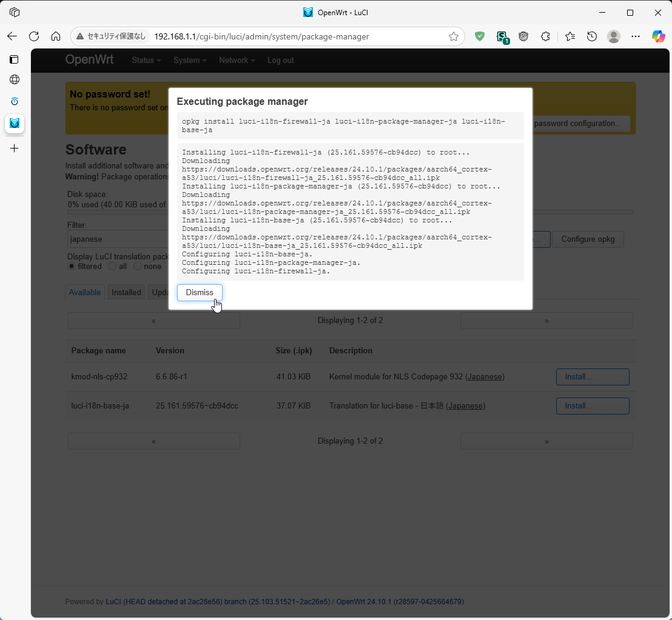Viewport: 672px width, 620px height.
Task: Click the Version column header
Action: click(170, 351)
